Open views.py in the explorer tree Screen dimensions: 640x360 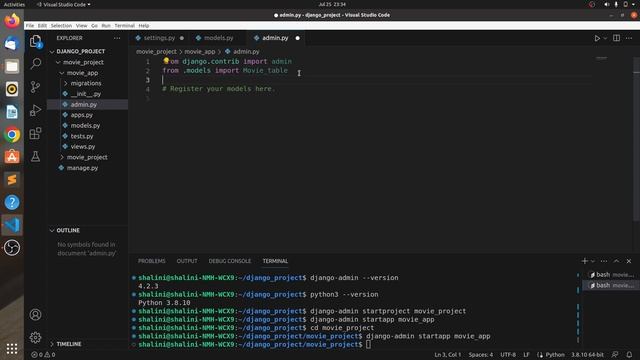click(x=83, y=147)
